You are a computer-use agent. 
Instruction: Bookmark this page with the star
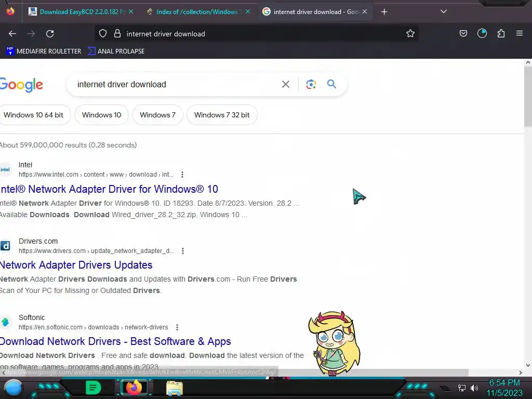coord(410,33)
